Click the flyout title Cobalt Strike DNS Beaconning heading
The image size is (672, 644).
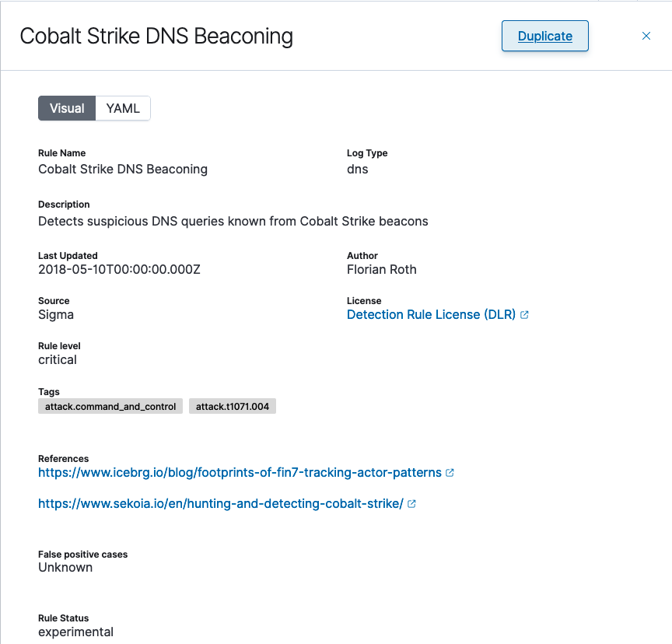click(x=156, y=36)
